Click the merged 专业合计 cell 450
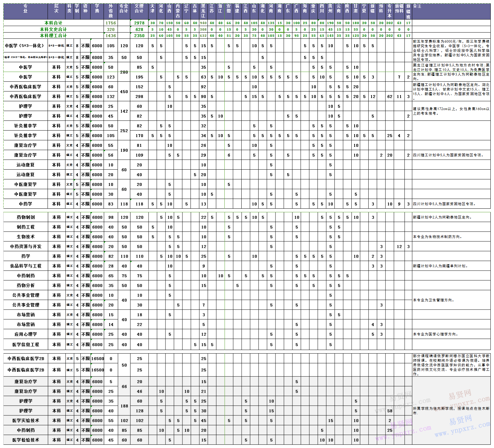Image resolution: width=494 pixels, height=448 pixels. pos(124,91)
